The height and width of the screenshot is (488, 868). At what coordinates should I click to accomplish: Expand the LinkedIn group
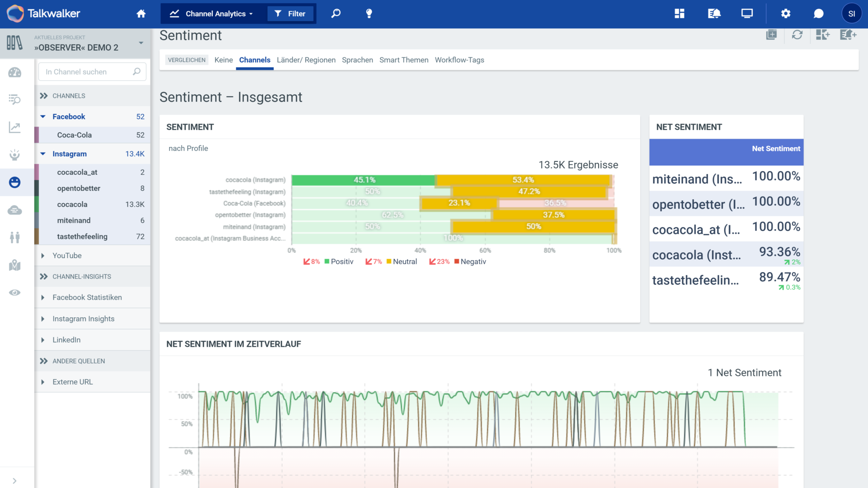pyautogui.click(x=43, y=340)
